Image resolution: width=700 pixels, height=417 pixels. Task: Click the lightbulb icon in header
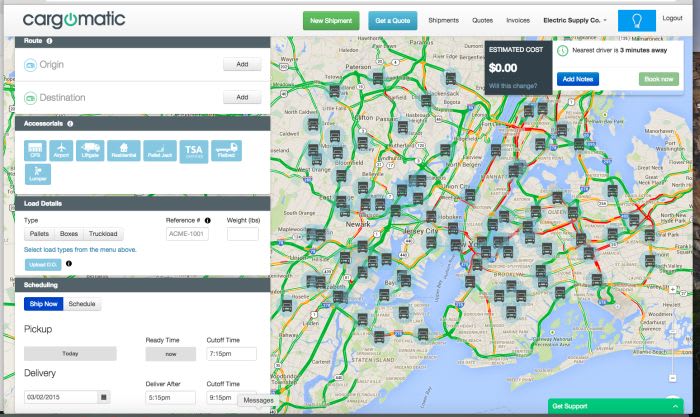[635, 20]
